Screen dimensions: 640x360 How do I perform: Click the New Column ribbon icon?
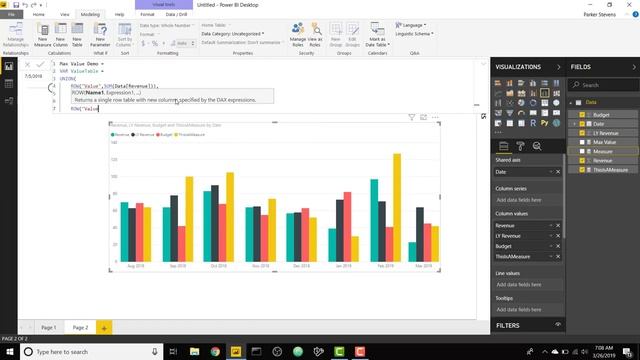coord(60,35)
